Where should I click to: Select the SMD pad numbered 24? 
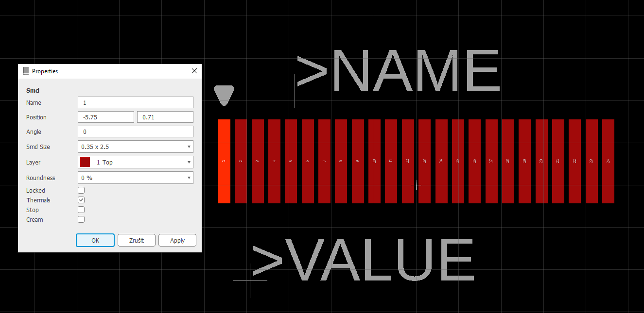click(608, 161)
